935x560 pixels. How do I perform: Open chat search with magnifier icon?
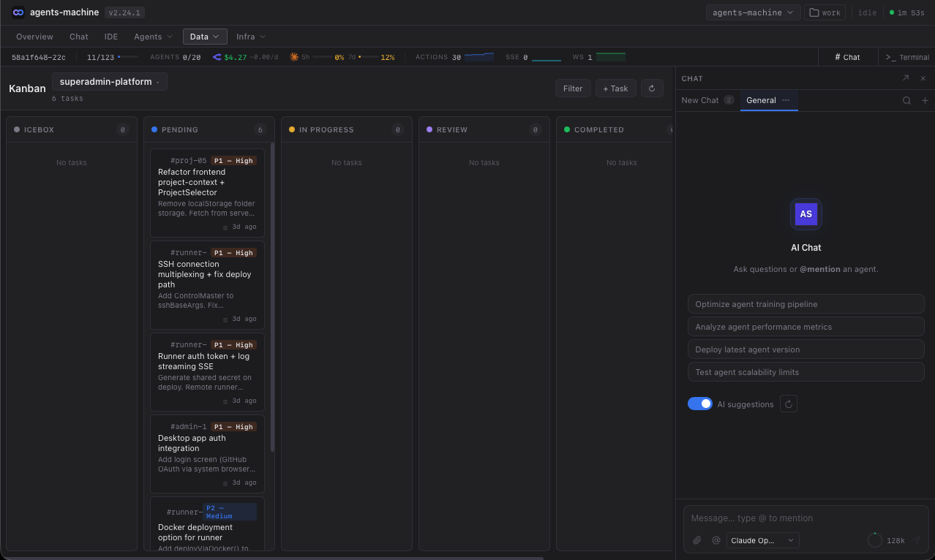tap(906, 101)
